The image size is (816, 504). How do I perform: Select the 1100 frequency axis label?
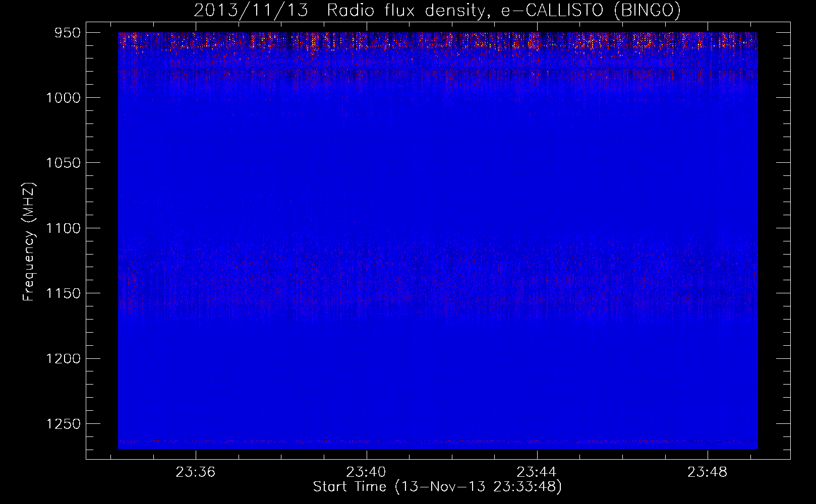63,228
